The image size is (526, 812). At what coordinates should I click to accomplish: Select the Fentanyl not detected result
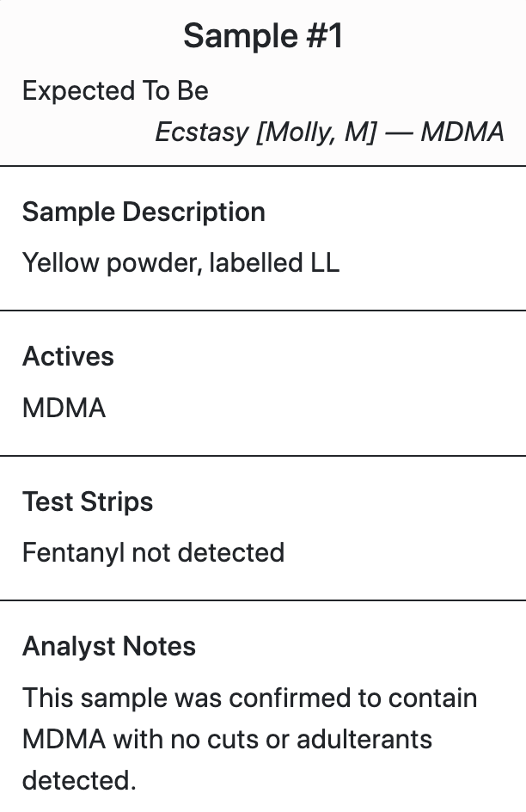tap(154, 552)
